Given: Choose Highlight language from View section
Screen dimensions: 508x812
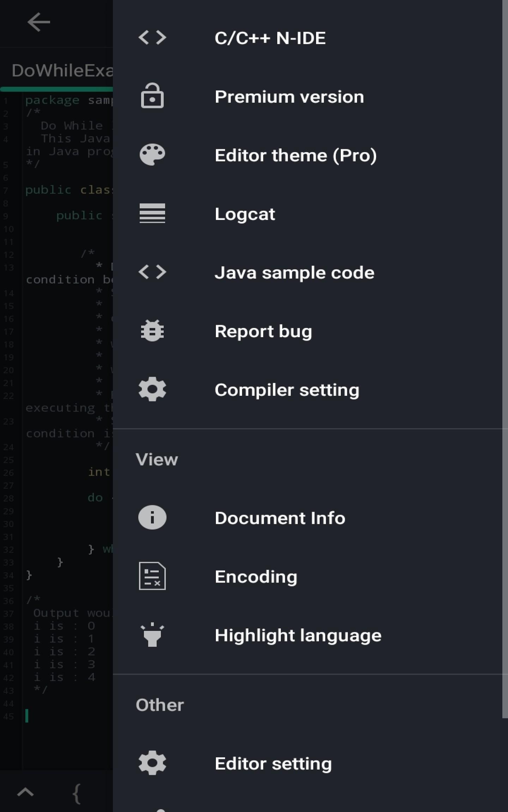Looking at the screenshot, I should (298, 635).
